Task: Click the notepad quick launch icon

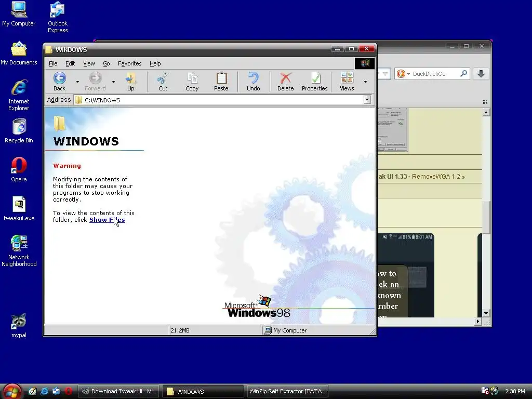Action: coord(32,391)
